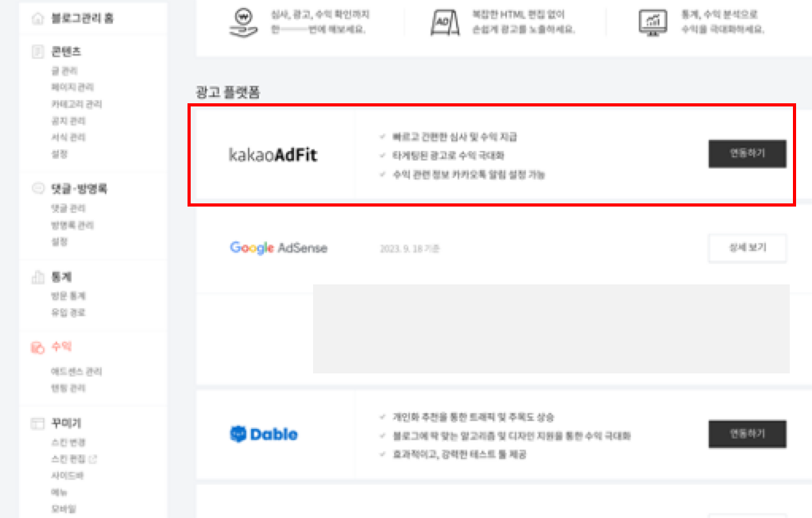The image size is (812, 518).
Task: Open 텐핑 관리 under 수익
Action: [68, 388]
